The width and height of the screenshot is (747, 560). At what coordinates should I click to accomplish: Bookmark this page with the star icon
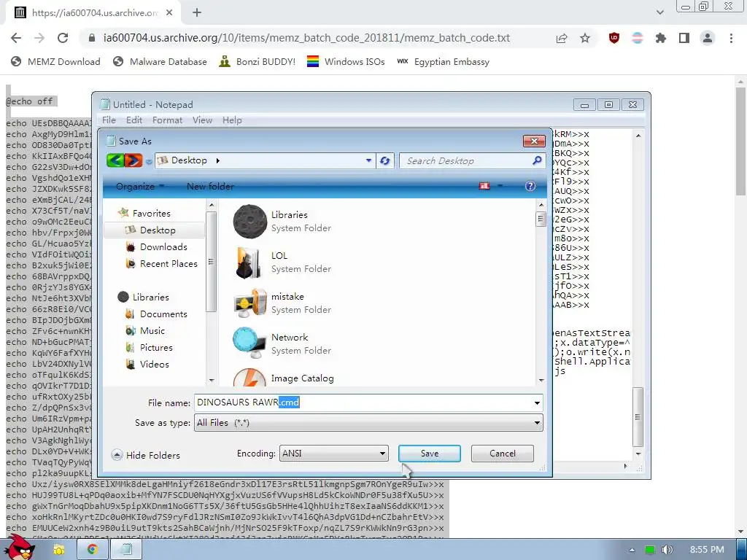pos(585,38)
